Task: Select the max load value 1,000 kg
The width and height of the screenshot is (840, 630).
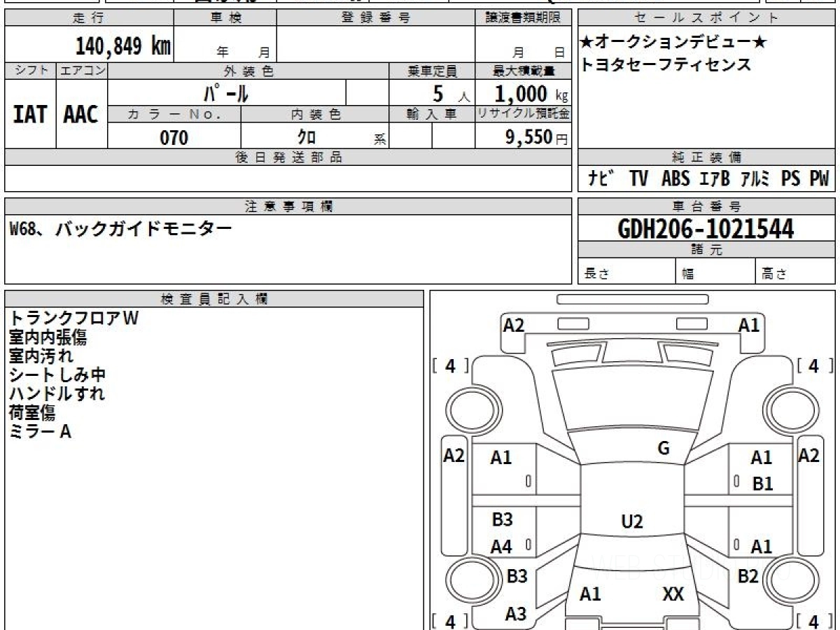Action: (531, 94)
